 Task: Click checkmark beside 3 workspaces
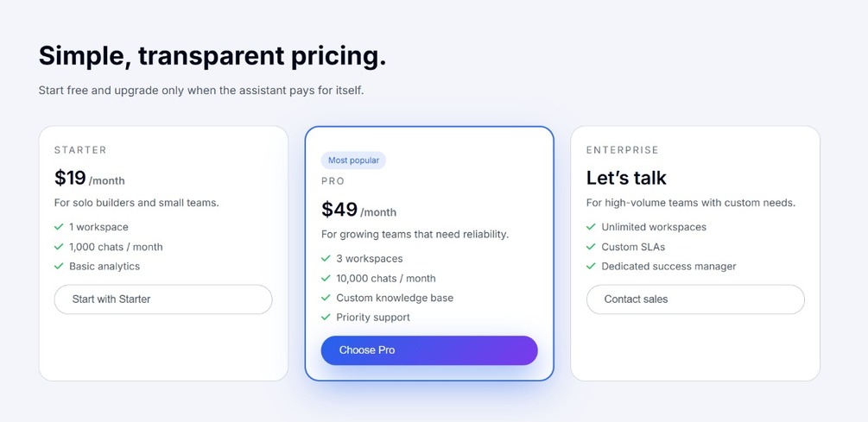click(326, 258)
